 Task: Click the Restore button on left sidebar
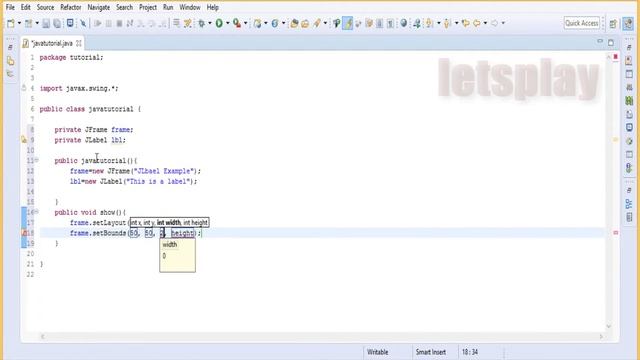[10, 48]
